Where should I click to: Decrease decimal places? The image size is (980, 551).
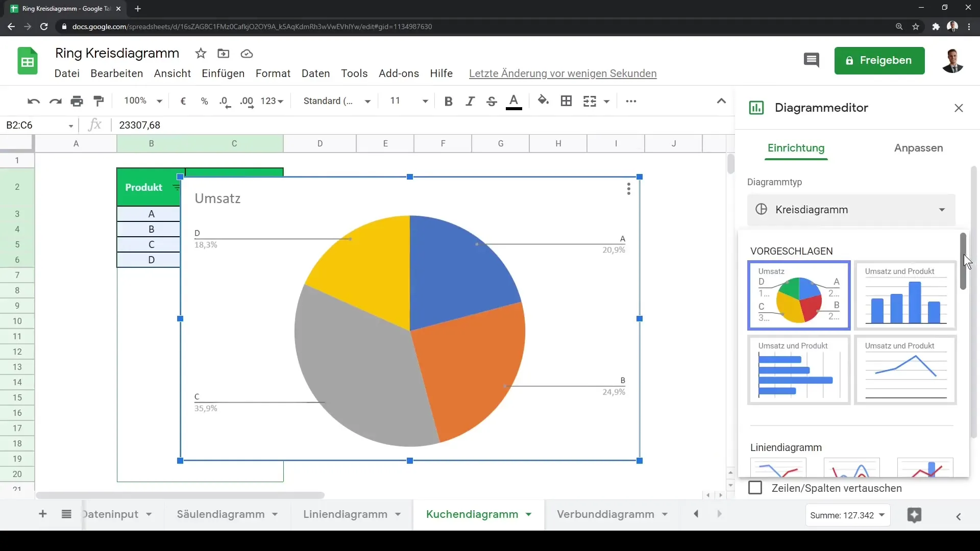(225, 102)
